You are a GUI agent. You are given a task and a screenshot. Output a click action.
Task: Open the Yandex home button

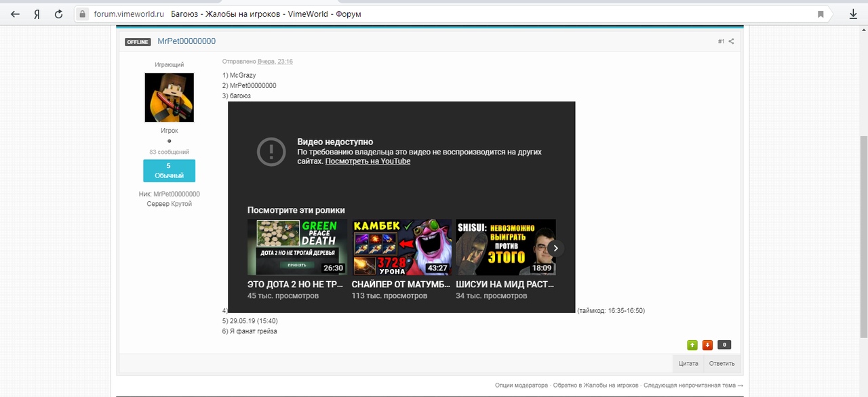pyautogui.click(x=37, y=14)
